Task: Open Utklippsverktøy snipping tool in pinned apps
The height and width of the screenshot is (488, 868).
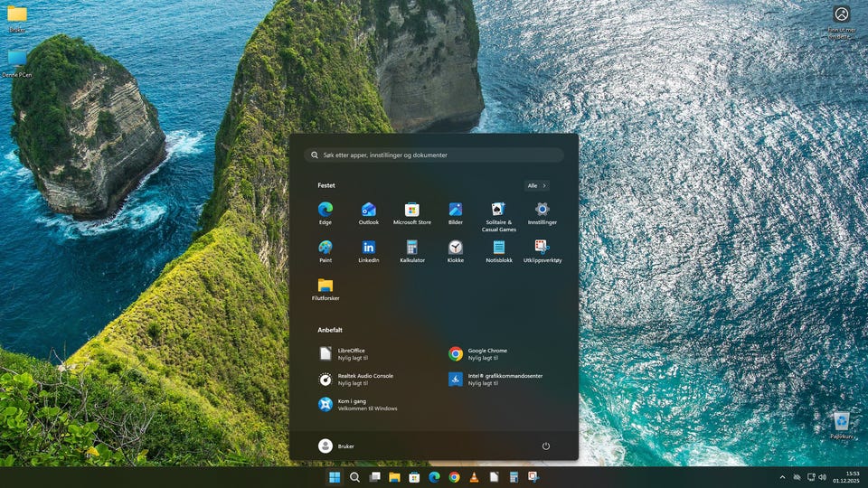Action: (542, 251)
